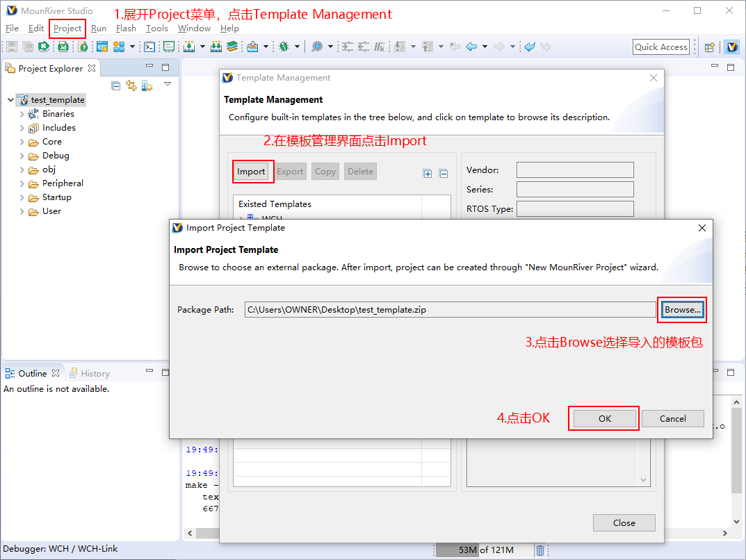Click the green bug debug icon

point(284,47)
